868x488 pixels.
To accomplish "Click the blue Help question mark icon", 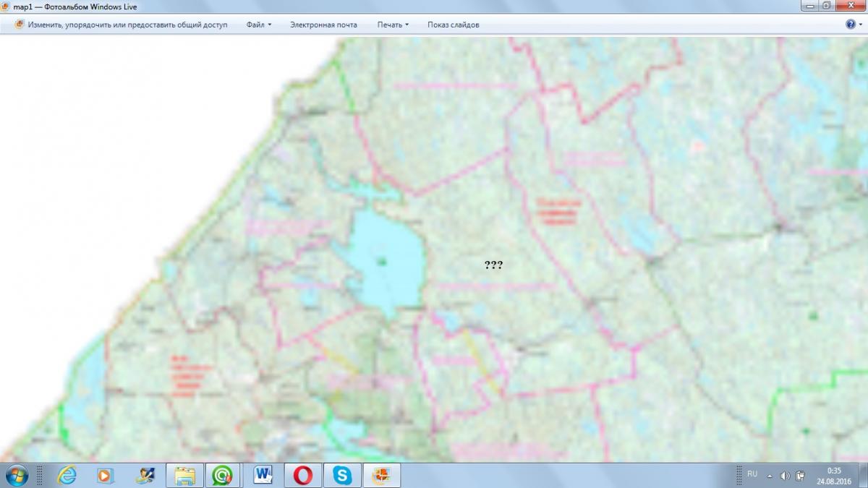I will (x=851, y=25).
